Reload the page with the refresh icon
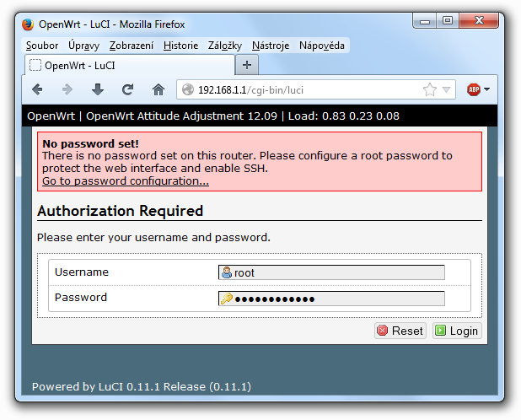 point(127,89)
